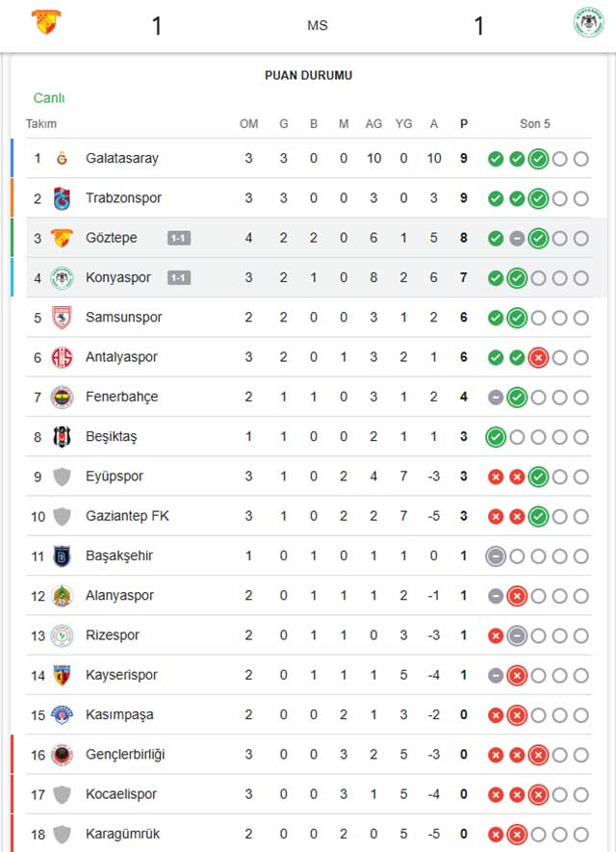
Task: Click the Konyaspor logo in score header
Action: pos(588,22)
